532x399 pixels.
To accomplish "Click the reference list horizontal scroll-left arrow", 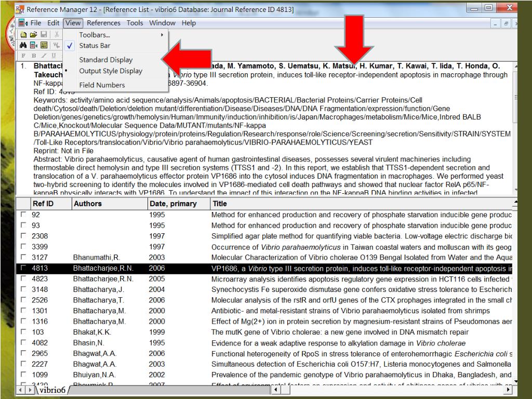I will click(x=275, y=390).
